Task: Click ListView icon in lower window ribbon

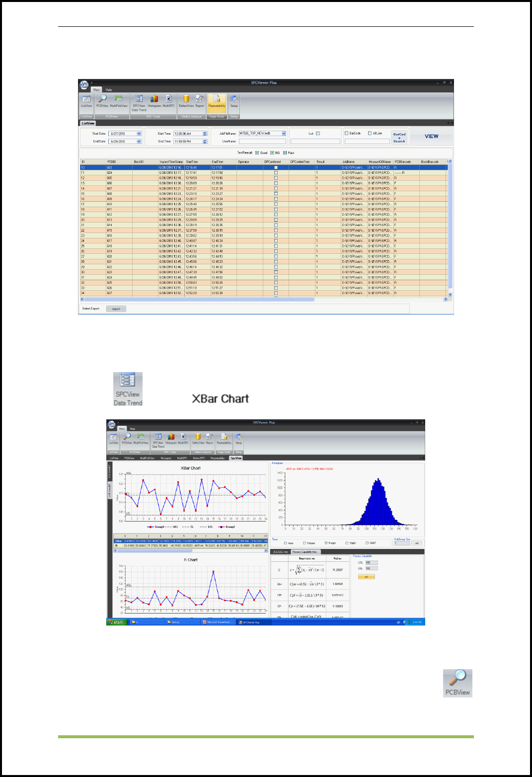Action: 114,439
